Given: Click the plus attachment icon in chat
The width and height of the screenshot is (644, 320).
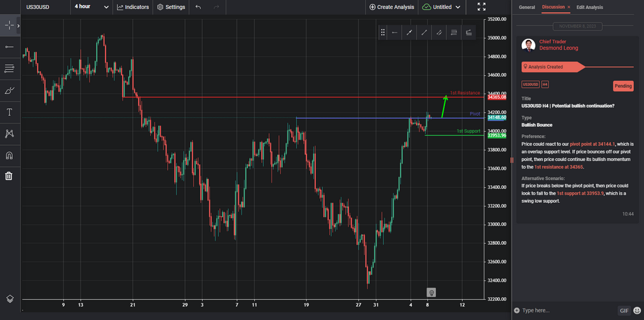Looking at the screenshot, I should click(x=517, y=310).
